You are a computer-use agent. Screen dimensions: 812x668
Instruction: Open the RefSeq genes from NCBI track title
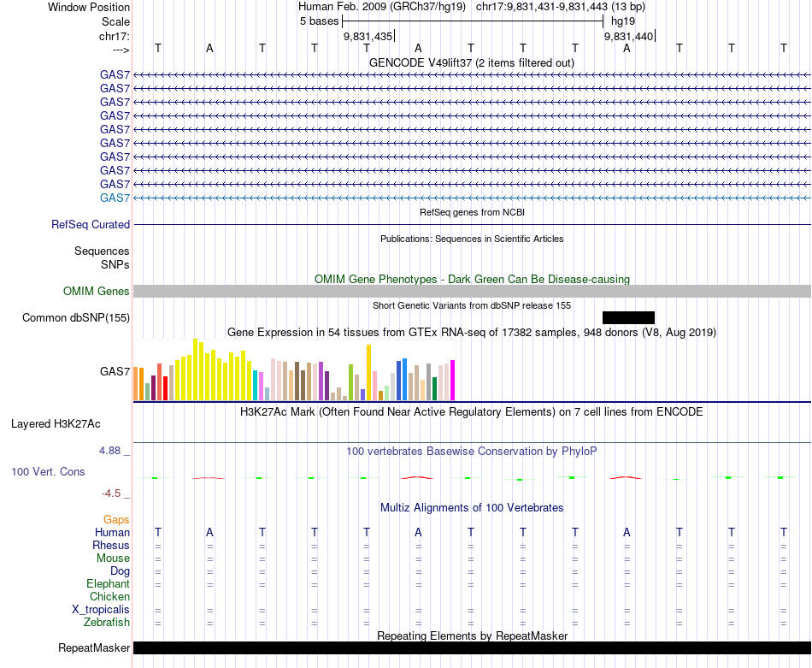(x=472, y=212)
